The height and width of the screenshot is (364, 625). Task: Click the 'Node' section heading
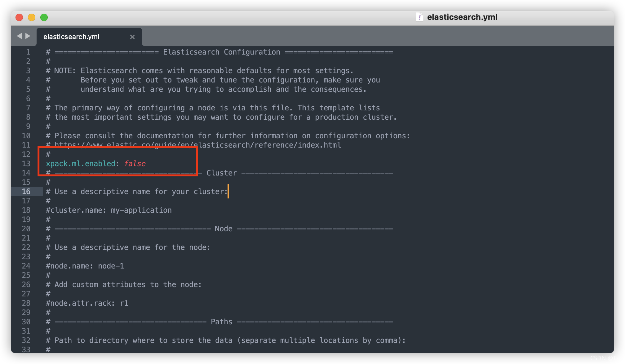[224, 229]
